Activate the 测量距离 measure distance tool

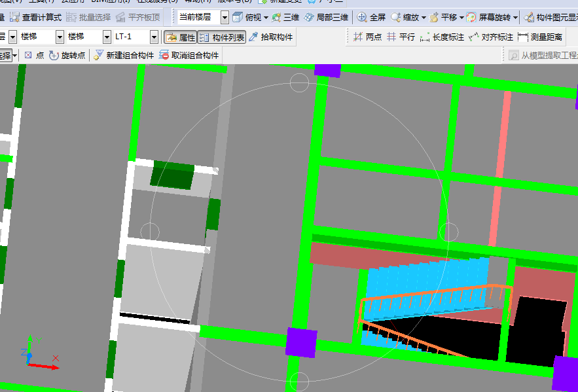[540, 37]
